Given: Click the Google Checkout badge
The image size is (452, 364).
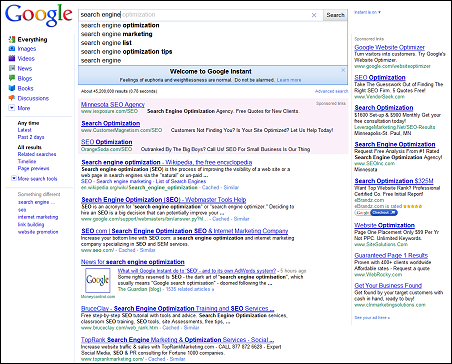Looking at the screenshot, I should (376, 213).
